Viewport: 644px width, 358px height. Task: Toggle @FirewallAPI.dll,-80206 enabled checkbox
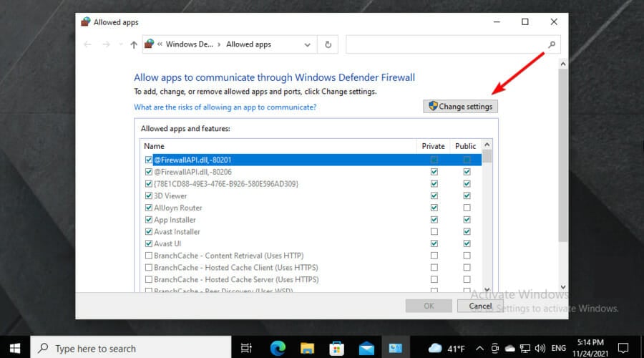tap(149, 172)
